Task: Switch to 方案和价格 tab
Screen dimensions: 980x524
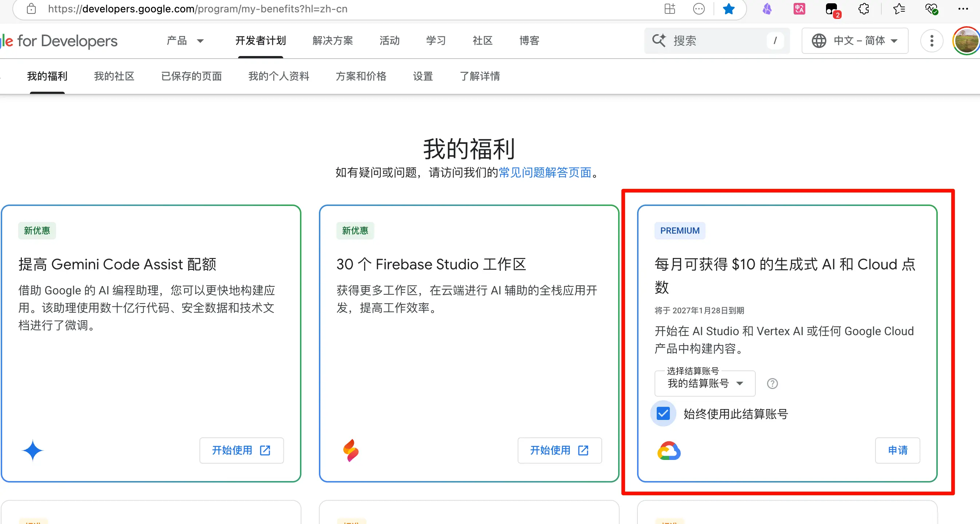Action: tap(361, 76)
